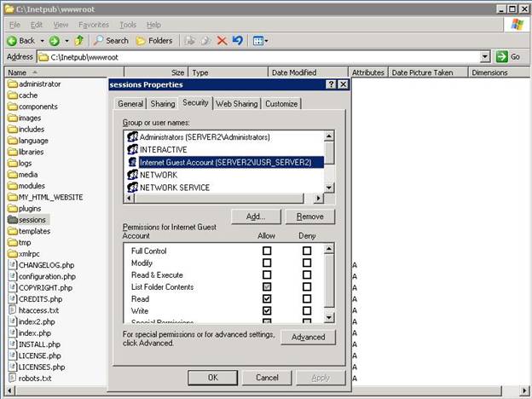Click the Add... button
The image size is (532, 399).
point(256,217)
